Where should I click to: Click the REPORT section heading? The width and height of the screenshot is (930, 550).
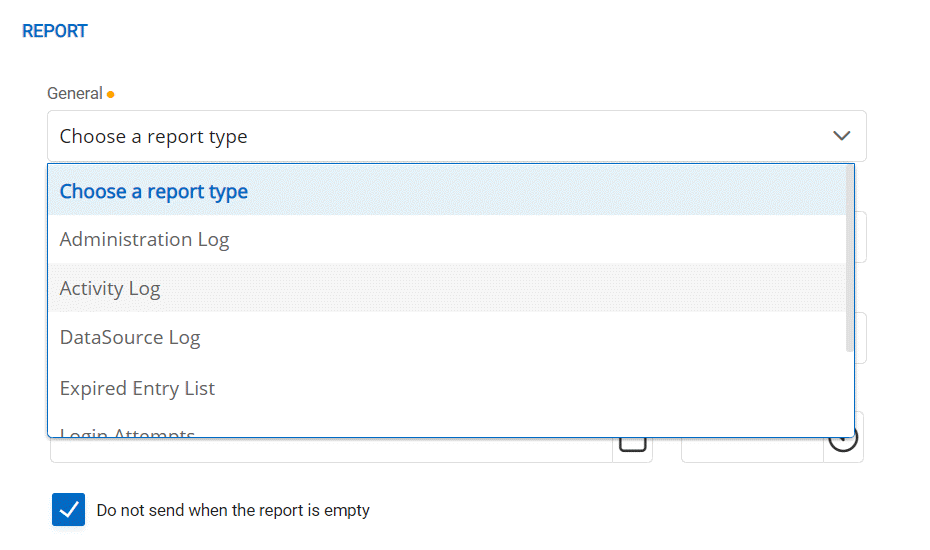click(x=55, y=31)
